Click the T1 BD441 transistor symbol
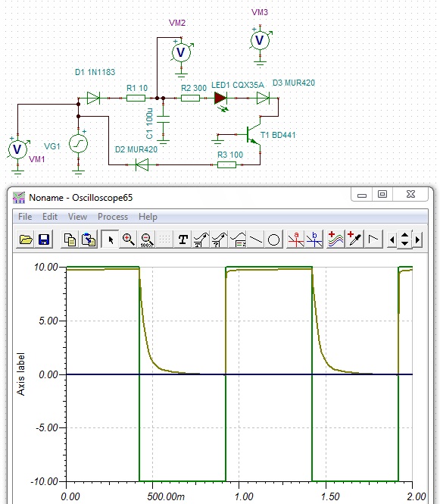The width and height of the screenshot is (440, 504). click(254, 134)
